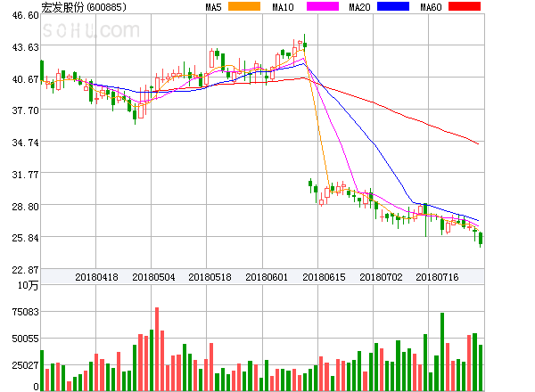Click the 20180601 date label
Image resolution: width=535 pixels, height=392 pixels.
267,277
